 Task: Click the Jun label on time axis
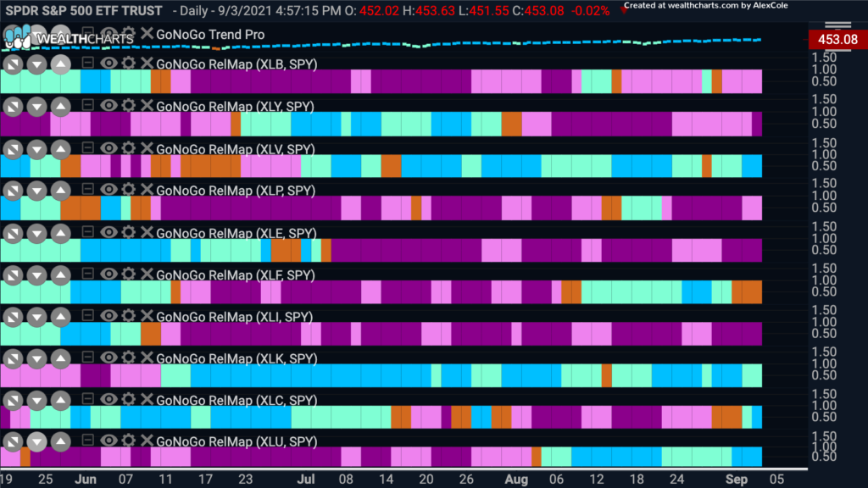pyautogui.click(x=86, y=480)
